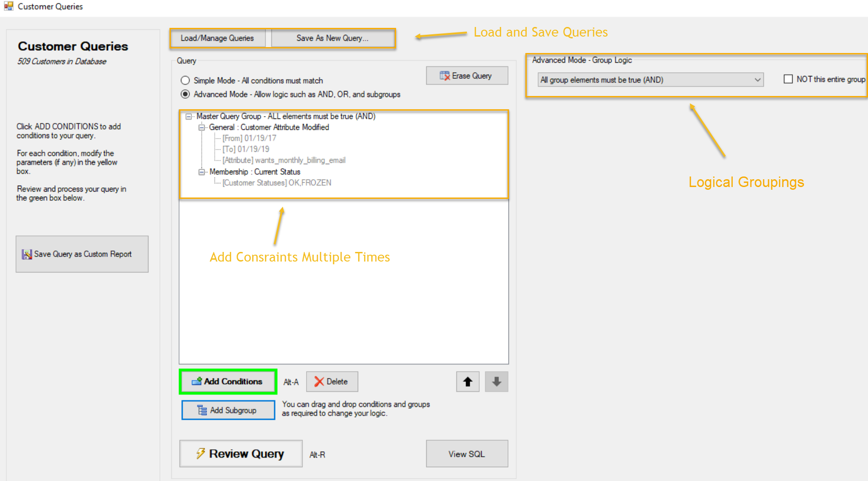Image resolution: width=868 pixels, height=481 pixels.
Task: Click the Add Conditions button
Action: point(228,381)
